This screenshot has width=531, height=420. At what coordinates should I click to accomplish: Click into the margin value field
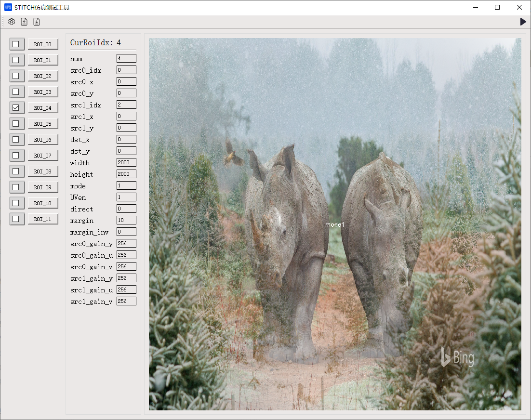(126, 221)
